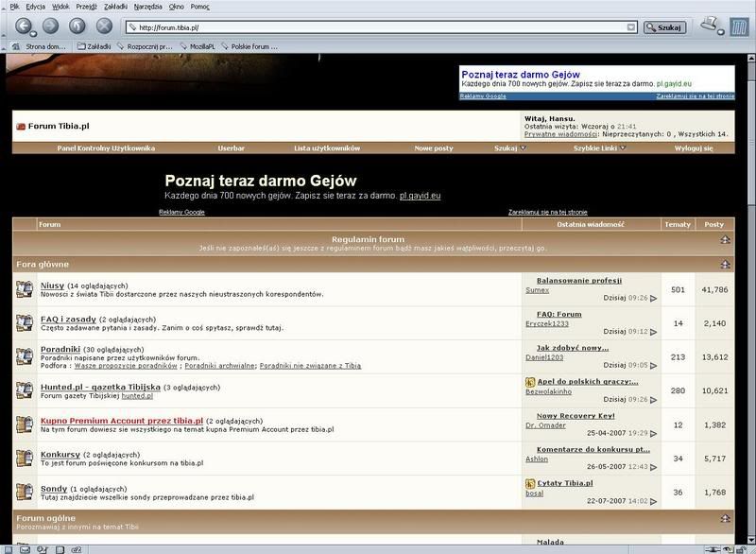The height and width of the screenshot is (554, 756).
Task: Open the print options dropdown arrow
Action: click(720, 32)
